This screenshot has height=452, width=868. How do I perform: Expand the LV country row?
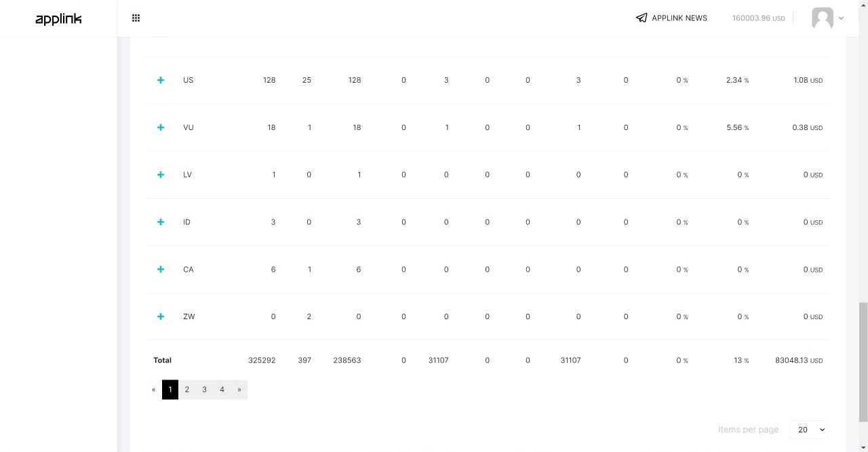pos(161,175)
